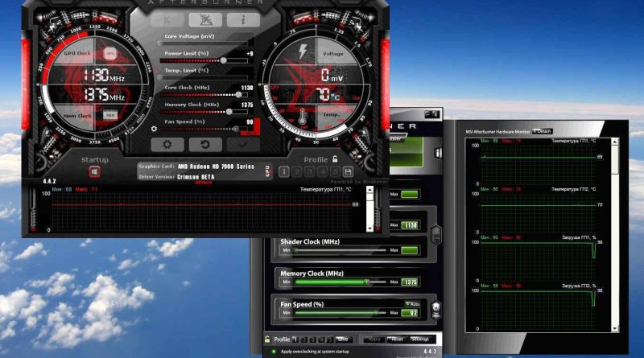The height and width of the screenshot is (358, 644).
Task: Click scroll up arrow of red window graph
Action: [x=369, y=190]
